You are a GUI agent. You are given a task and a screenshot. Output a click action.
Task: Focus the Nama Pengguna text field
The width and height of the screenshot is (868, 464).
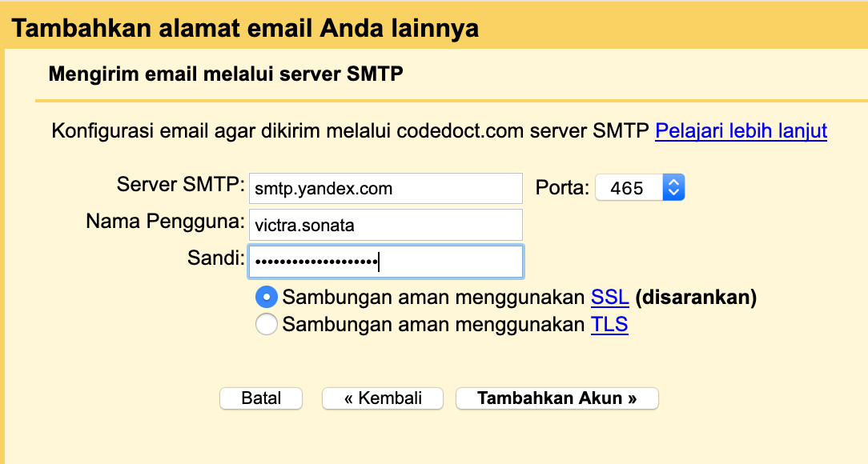[x=385, y=225]
